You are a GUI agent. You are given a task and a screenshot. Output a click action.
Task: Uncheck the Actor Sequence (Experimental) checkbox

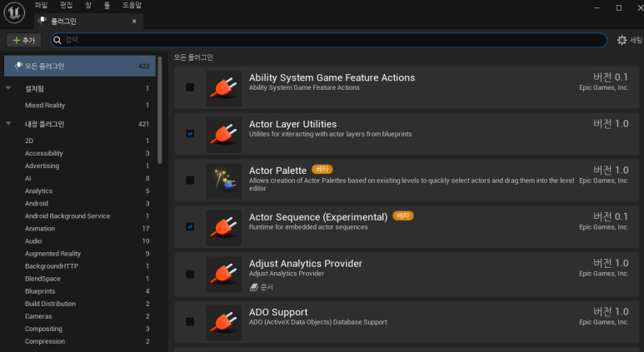[x=190, y=226]
